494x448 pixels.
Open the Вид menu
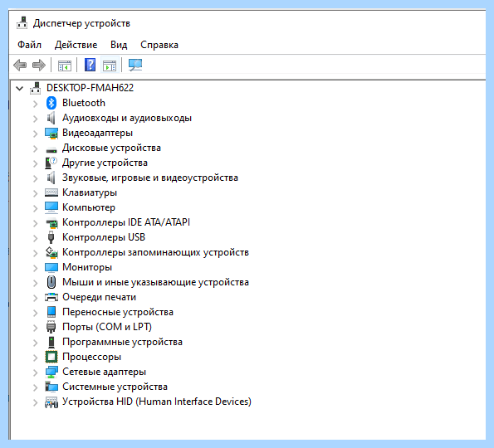119,45
